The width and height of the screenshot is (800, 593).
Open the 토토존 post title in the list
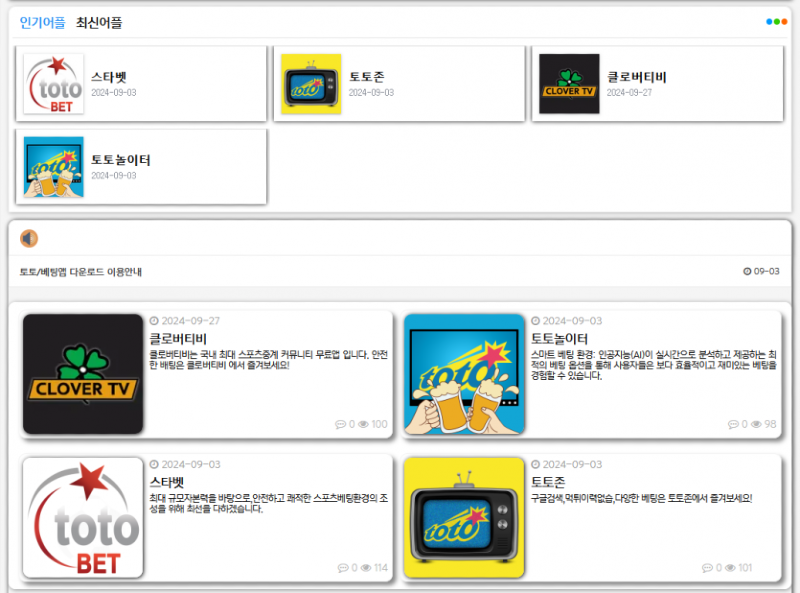[548, 482]
